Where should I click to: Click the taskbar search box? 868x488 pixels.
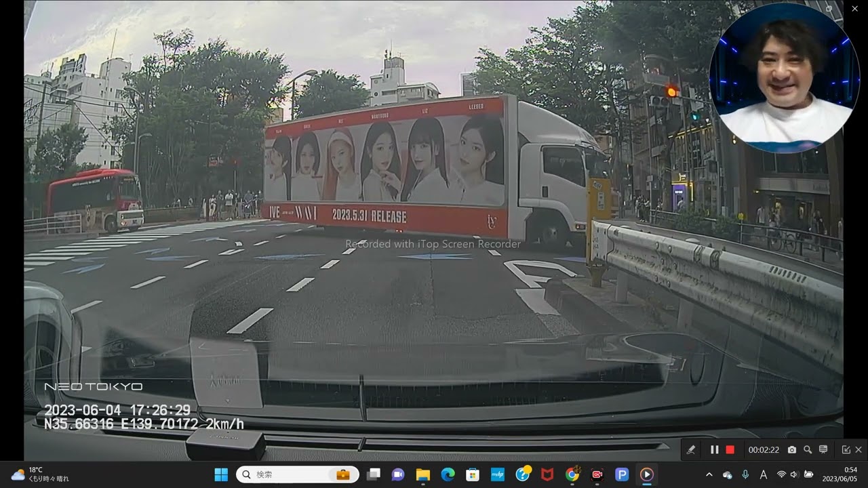(x=297, y=474)
